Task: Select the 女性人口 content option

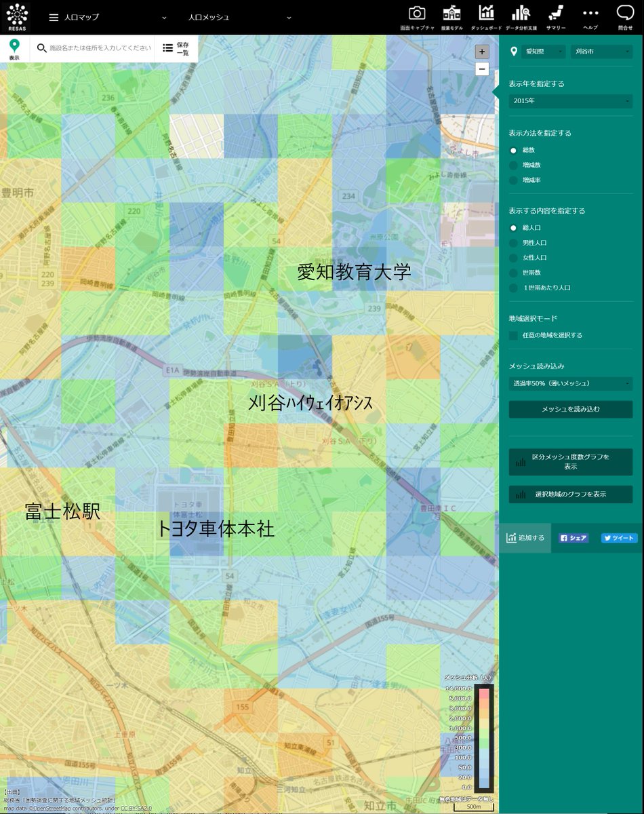Action: (x=513, y=258)
